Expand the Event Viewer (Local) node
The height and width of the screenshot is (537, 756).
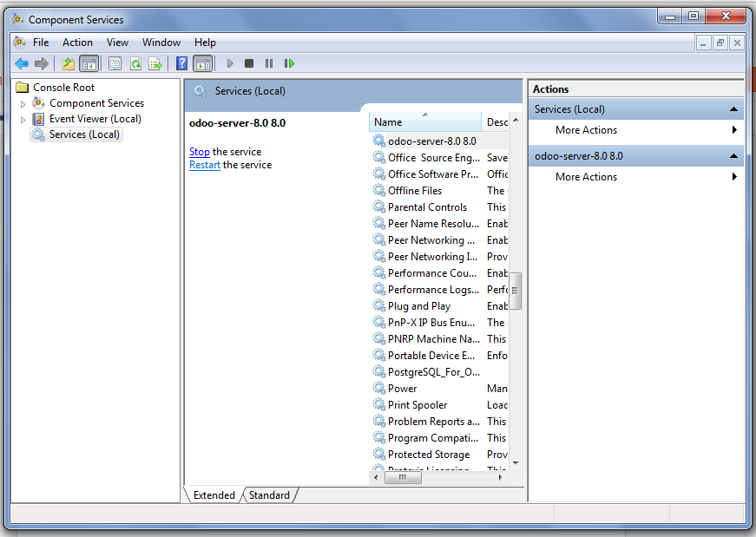pos(23,120)
